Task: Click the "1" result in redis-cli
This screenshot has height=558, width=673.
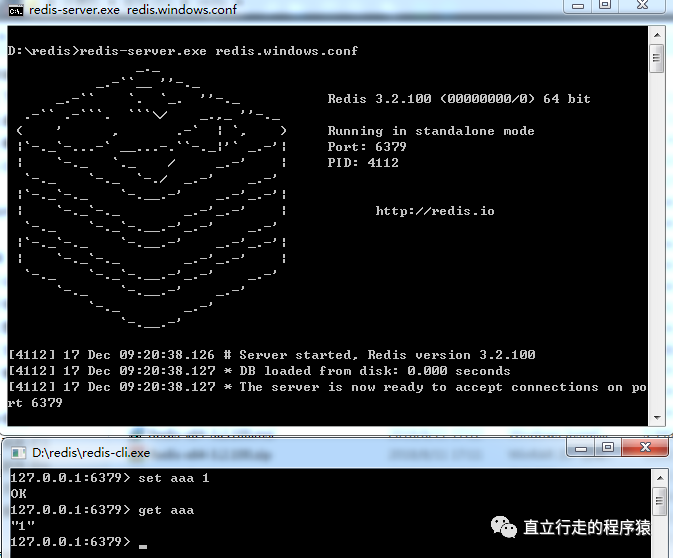Action: (x=23, y=525)
